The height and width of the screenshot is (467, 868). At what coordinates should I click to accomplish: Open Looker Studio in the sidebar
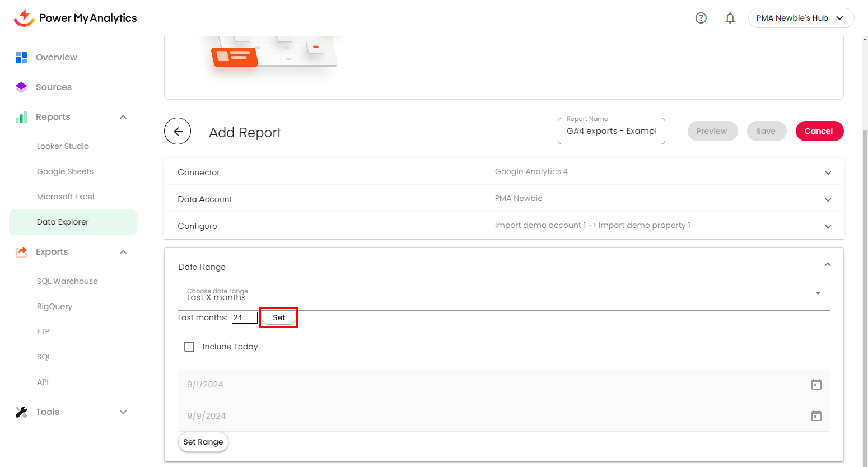coord(63,146)
